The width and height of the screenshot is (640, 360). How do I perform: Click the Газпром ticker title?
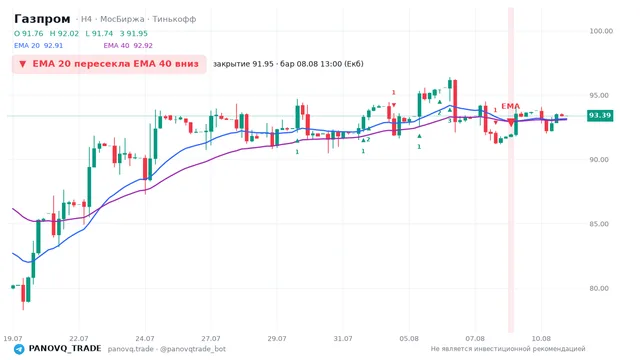[x=42, y=19]
